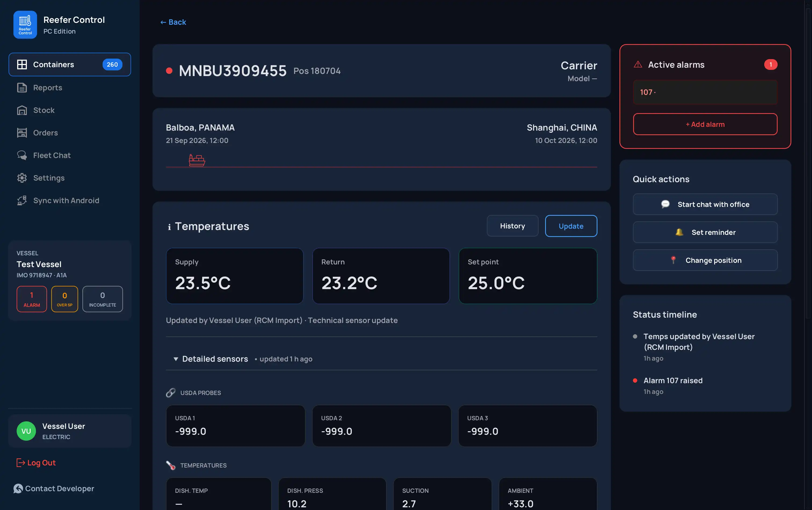Viewport: 812px width, 510px height.
Task: Click the Reefer Control app logo
Action: point(25,25)
